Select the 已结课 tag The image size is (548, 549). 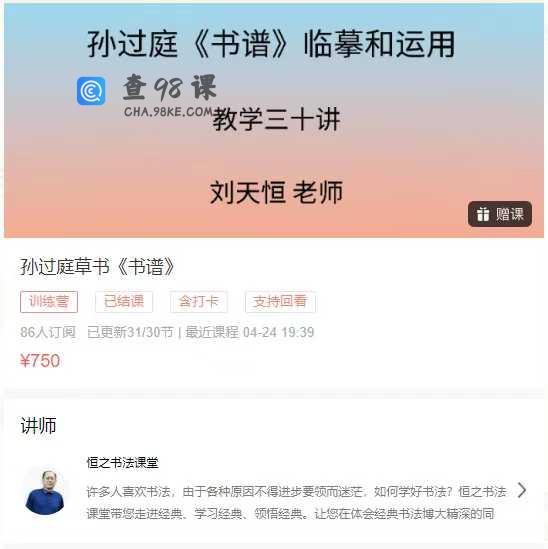tap(124, 301)
